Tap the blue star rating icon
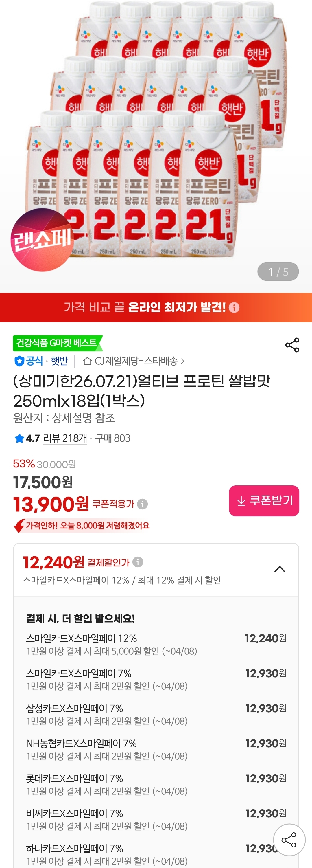 (19, 438)
